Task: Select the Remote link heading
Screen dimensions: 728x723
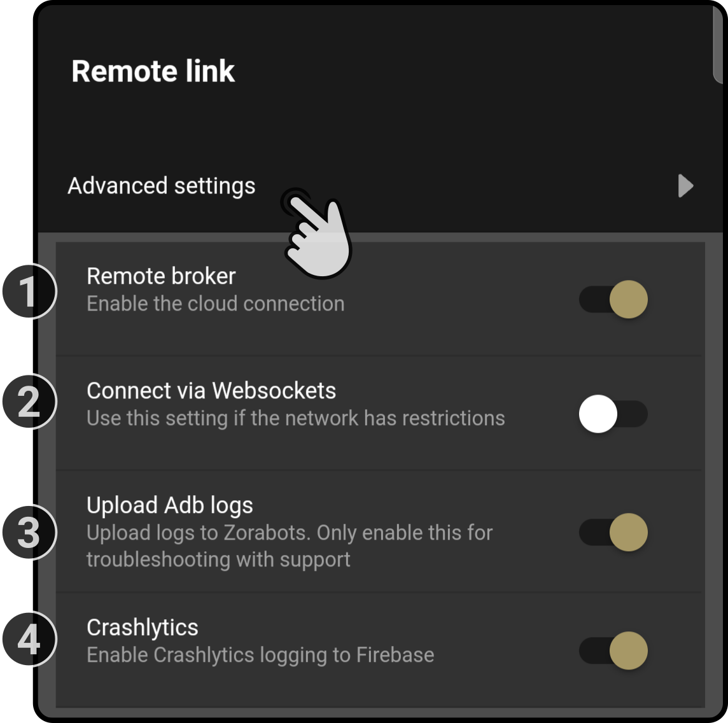Action: (153, 71)
